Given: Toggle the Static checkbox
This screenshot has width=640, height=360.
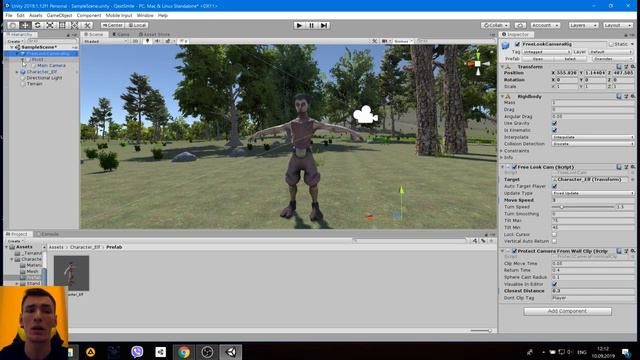Looking at the screenshot, I should click(611, 44).
